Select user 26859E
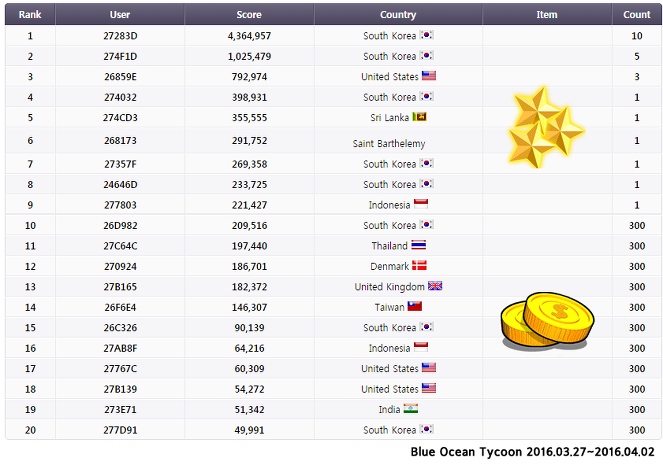This screenshot has height=465, width=663. pos(121,77)
